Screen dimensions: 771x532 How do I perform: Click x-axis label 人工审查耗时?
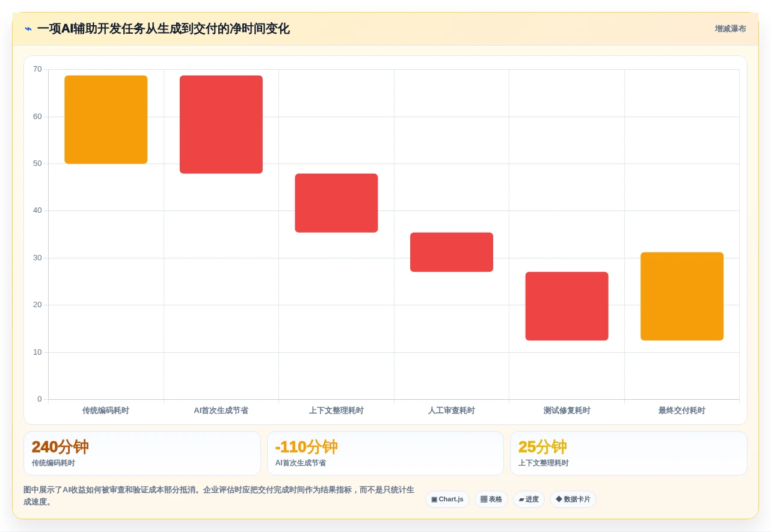452,411
